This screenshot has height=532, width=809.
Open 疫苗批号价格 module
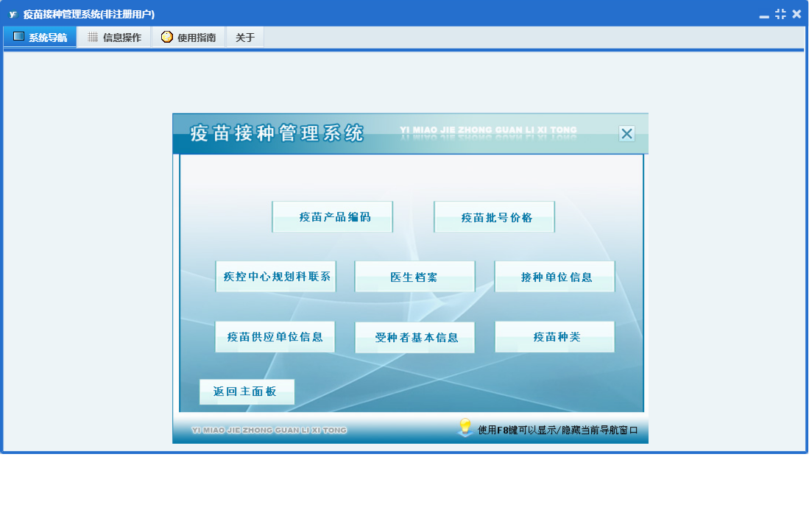pos(494,217)
